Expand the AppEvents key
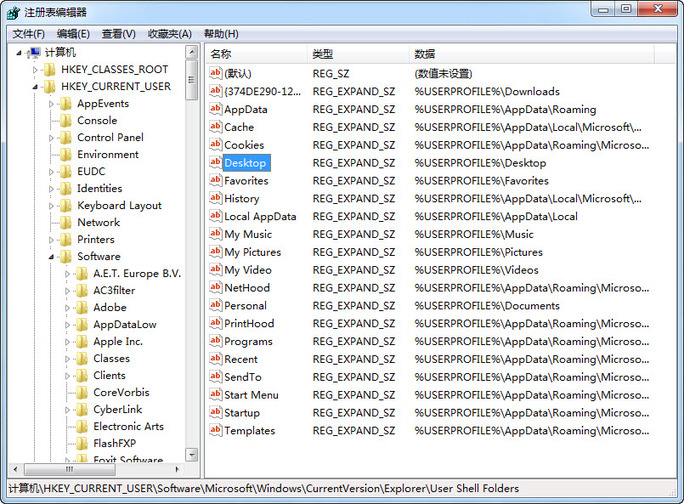This screenshot has width=684, height=504. click(x=51, y=104)
